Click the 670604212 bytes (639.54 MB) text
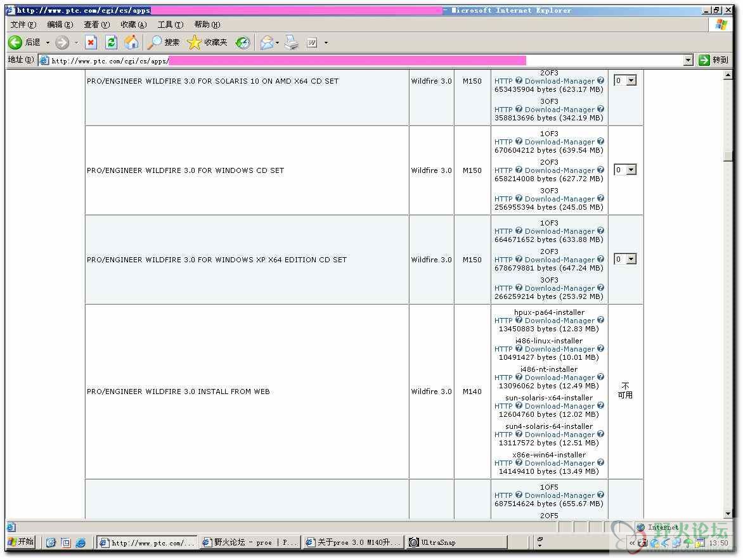The height and width of the screenshot is (560, 743). pyautogui.click(x=550, y=151)
